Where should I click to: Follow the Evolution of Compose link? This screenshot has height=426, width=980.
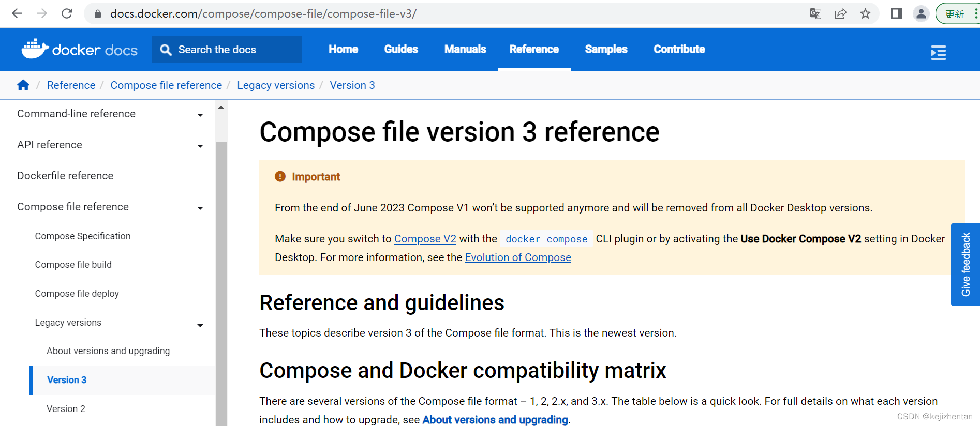coord(518,257)
